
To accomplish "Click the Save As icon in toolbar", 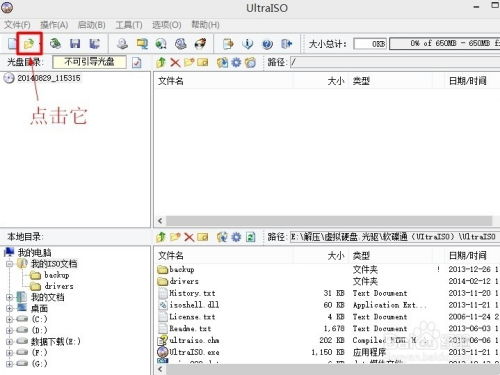I will click(95, 44).
